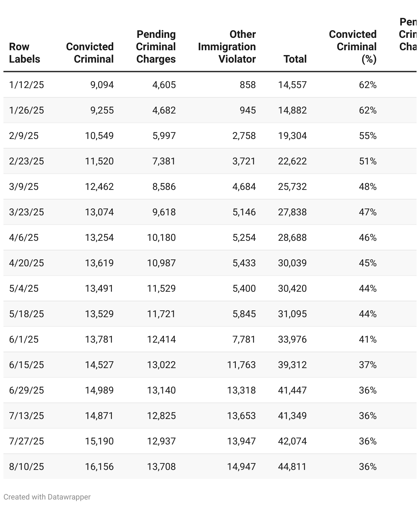This screenshot has height=505, width=420.
Task: Click the 62% cell in 1/26/25 row
Action: pyautogui.click(x=368, y=110)
